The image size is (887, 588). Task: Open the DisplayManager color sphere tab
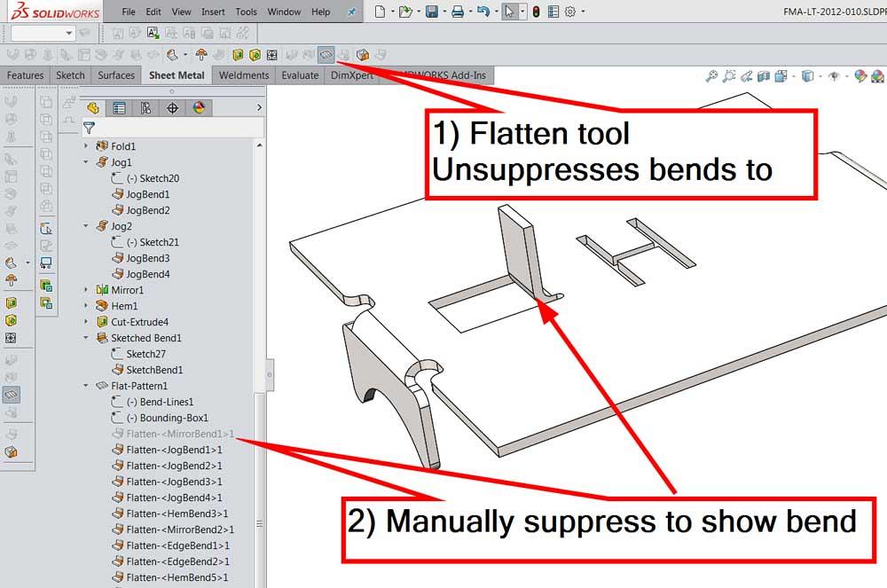199,108
